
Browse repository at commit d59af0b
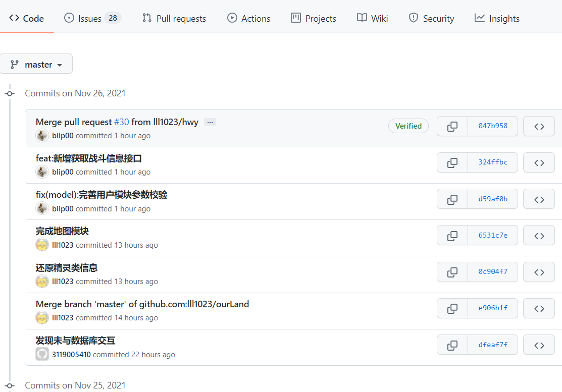click(539, 199)
